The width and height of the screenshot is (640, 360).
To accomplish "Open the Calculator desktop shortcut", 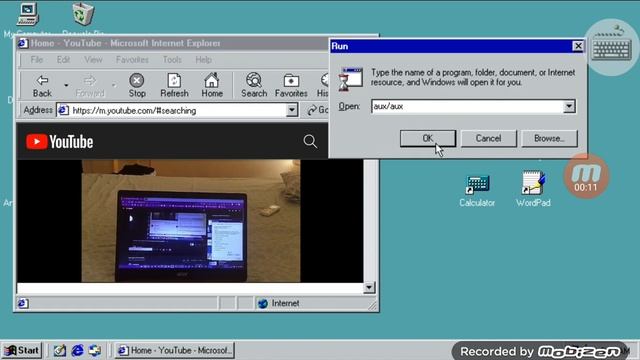I will pyautogui.click(x=477, y=191).
